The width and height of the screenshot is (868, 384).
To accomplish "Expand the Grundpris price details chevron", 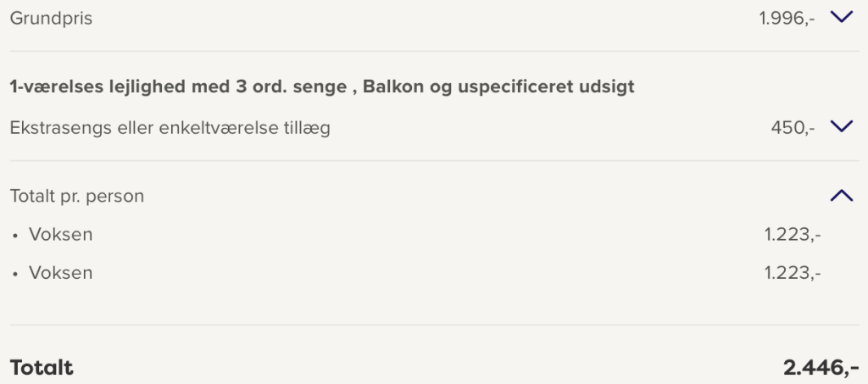I will pos(842,18).
